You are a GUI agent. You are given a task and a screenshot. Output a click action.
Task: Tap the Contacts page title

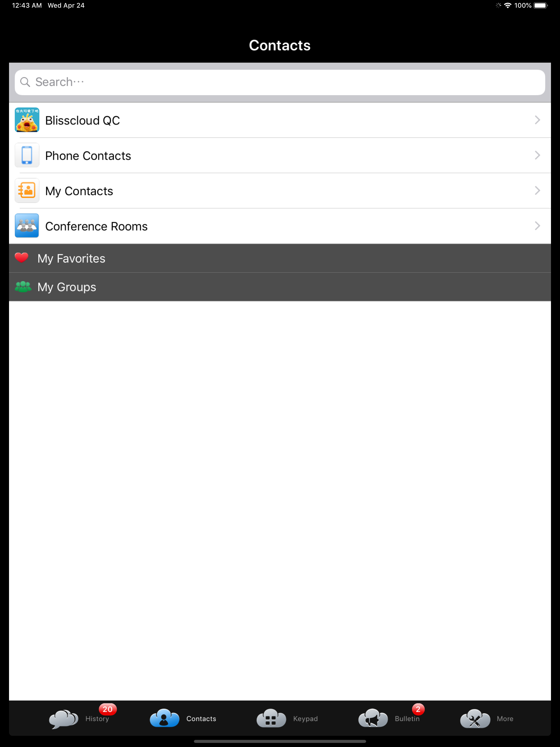[x=280, y=45]
